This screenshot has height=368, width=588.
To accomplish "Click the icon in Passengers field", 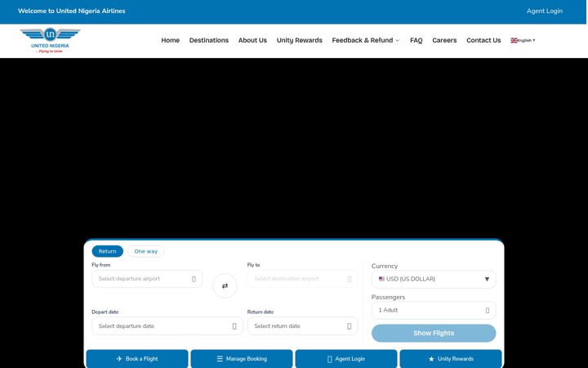I will (487, 310).
